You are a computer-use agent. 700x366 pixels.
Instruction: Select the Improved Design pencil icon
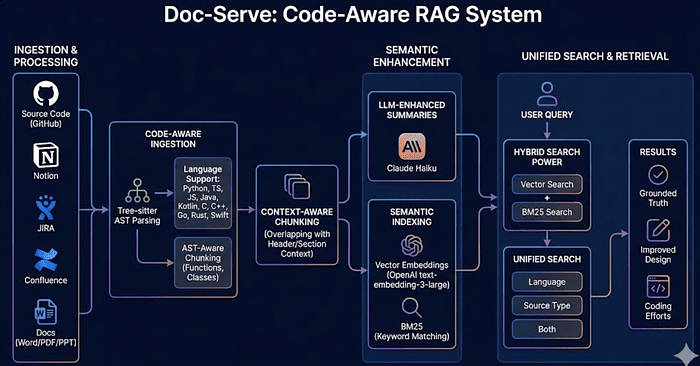pos(658,230)
